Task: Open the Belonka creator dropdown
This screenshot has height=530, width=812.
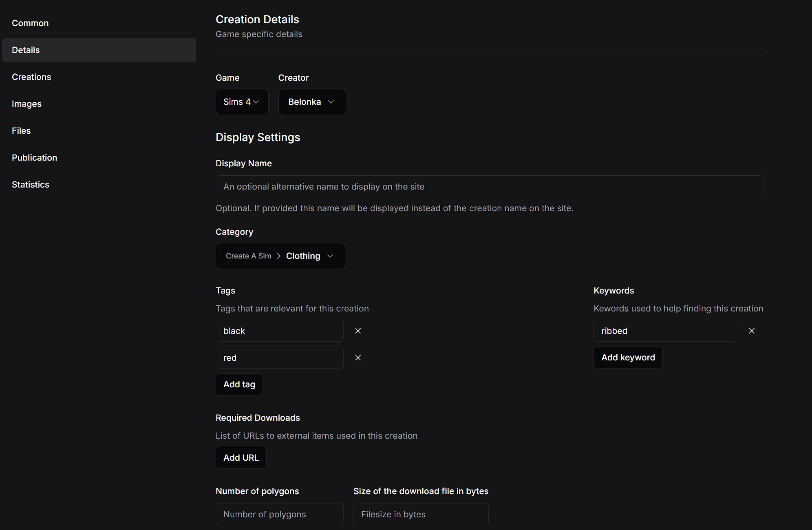Action: (312, 102)
